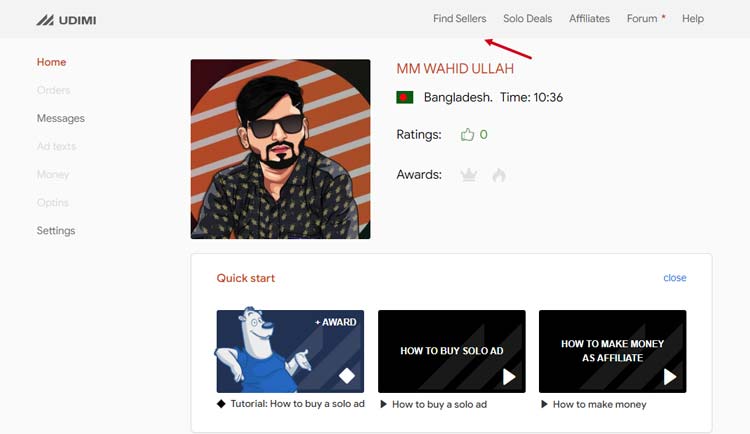Click the flame award icon
This screenshot has height=434, width=750.
[x=499, y=175]
